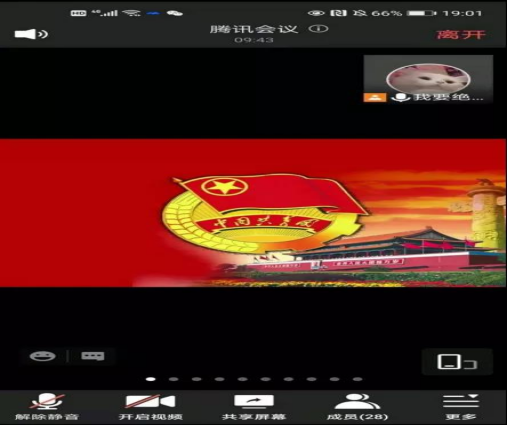Image resolution: width=507 pixels, height=425 pixels.
Task: Go to the second page dot
Action: (x=174, y=379)
